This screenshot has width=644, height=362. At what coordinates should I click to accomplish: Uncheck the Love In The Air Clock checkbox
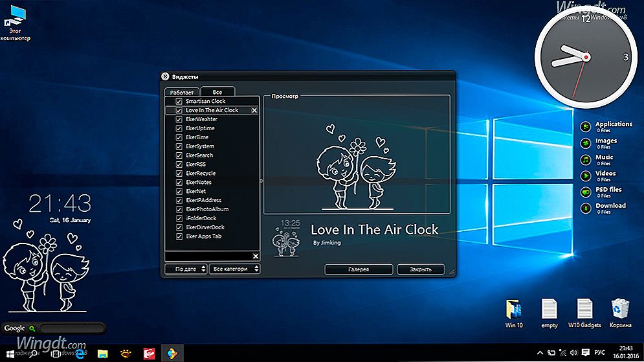[x=179, y=110]
